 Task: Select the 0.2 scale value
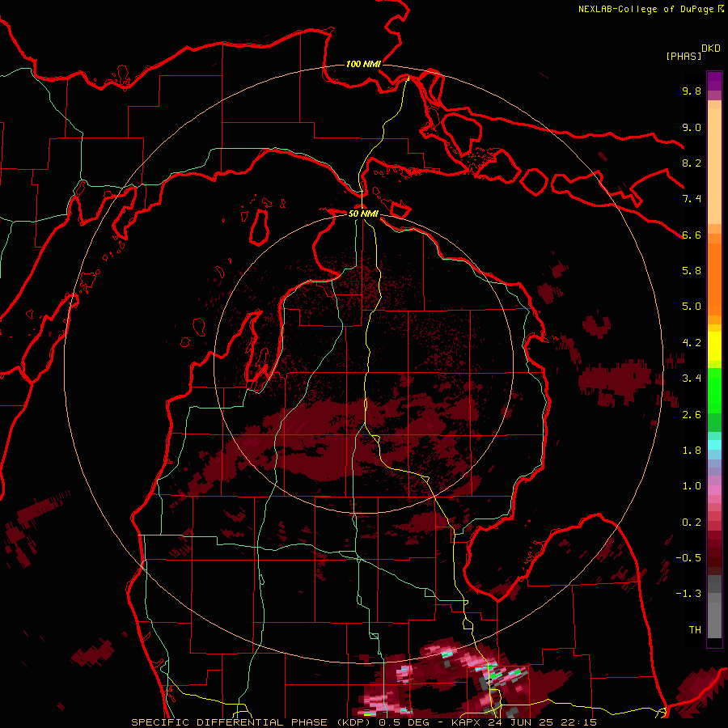692,523
